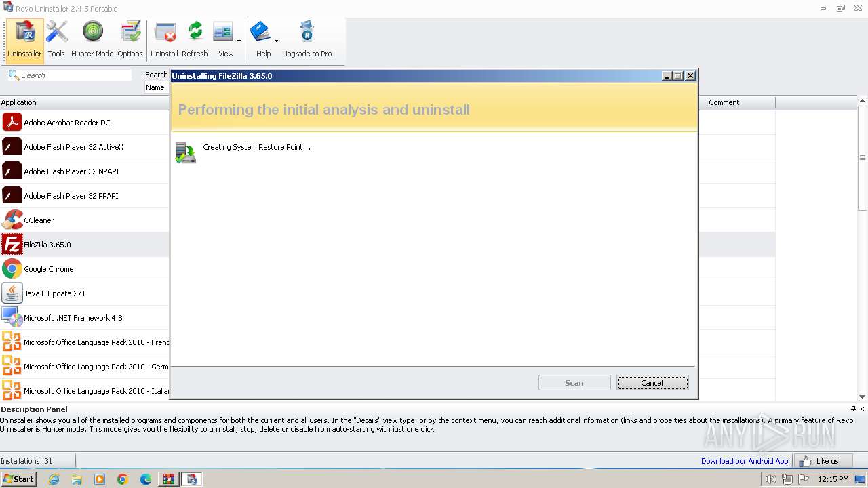Select the Google Chrome program icon
The image size is (868, 488).
point(12,269)
